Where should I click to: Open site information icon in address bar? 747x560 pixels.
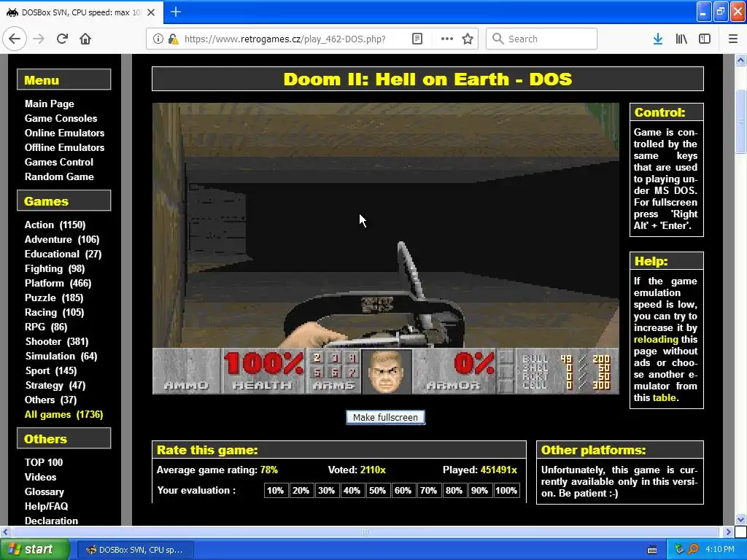pos(158,39)
